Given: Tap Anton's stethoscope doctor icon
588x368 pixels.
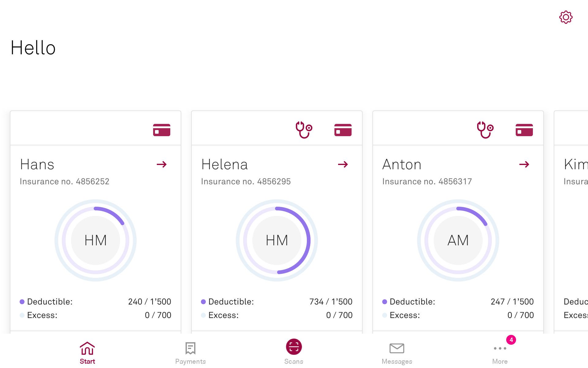Looking at the screenshot, I should click(x=485, y=130).
